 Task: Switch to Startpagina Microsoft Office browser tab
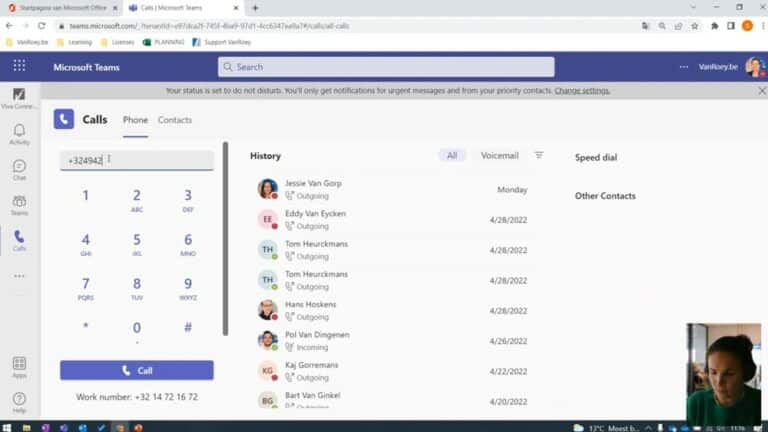tap(63, 8)
